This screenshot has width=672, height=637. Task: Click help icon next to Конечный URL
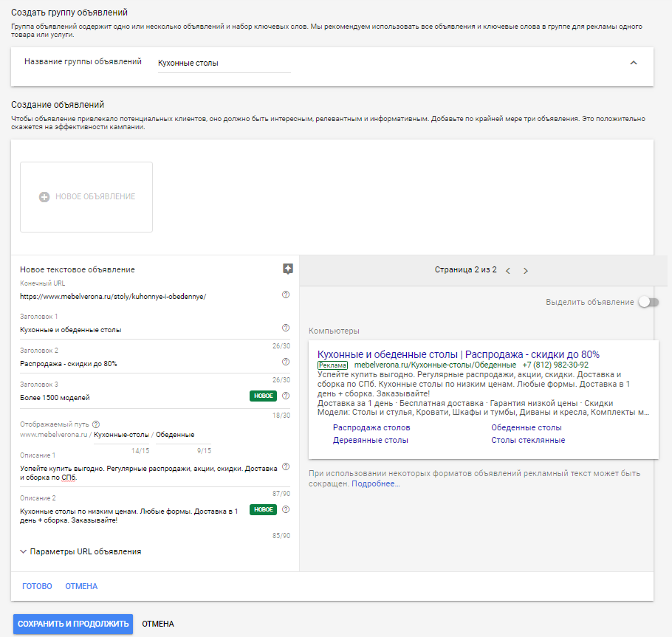coord(286,295)
